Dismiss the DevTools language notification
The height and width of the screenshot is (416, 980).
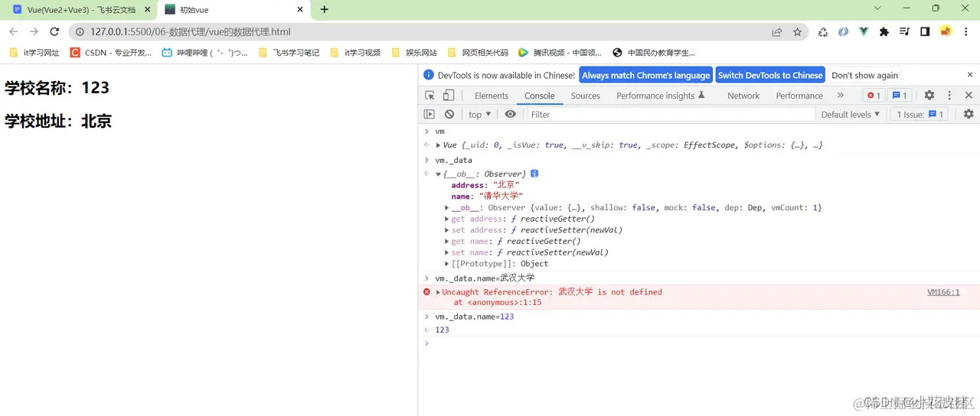click(970, 75)
